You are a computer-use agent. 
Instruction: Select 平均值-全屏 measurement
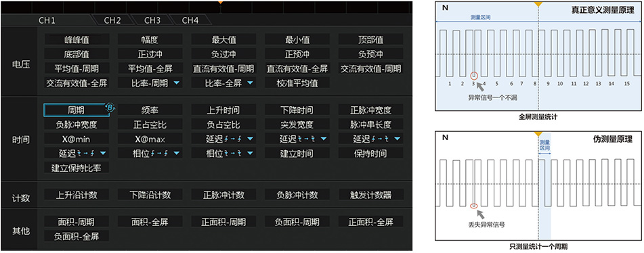(150, 68)
